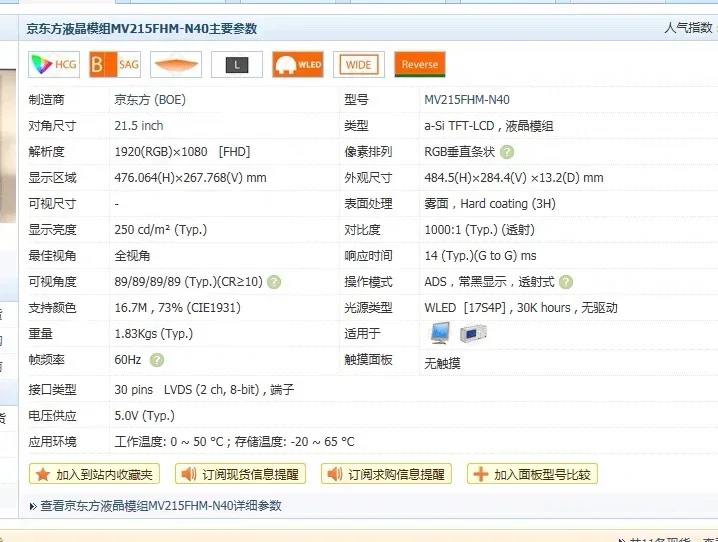The image size is (718, 542).
Task: Open help icon after ADS 常黑显示 透射式
Action: (566, 282)
